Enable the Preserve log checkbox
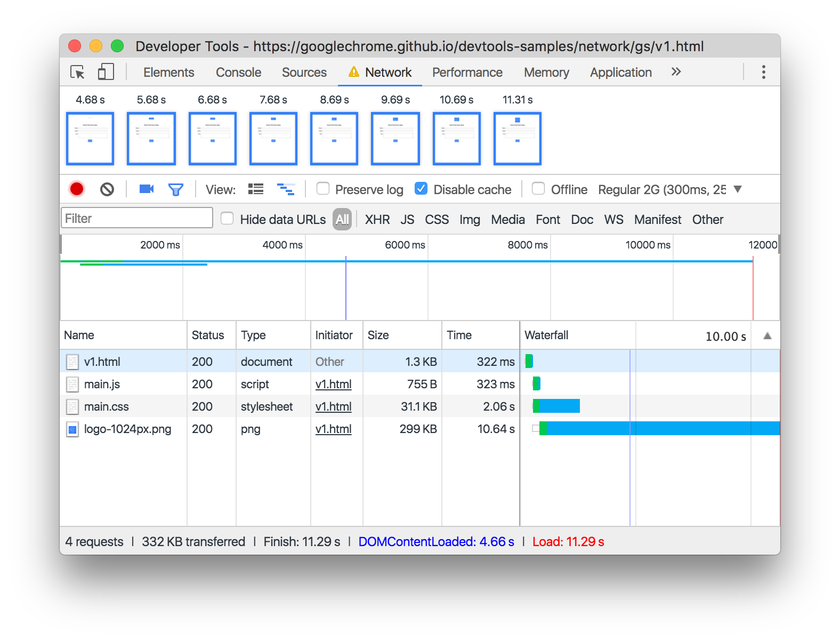The width and height of the screenshot is (840, 640). click(x=323, y=188)
